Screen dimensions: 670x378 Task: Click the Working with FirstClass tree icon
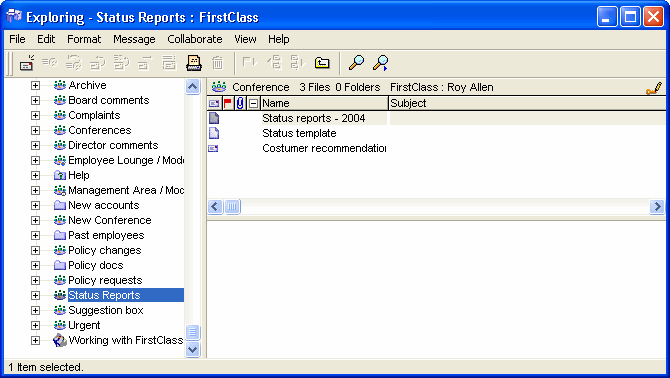click(60, 340)
